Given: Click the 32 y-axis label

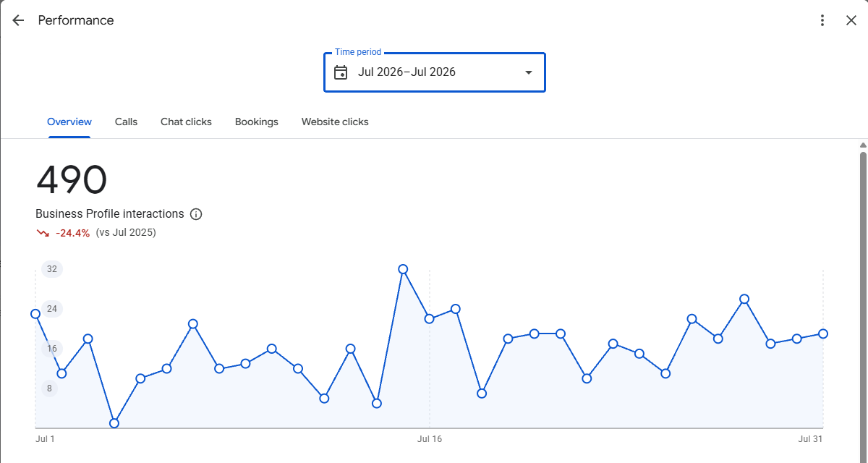Looking at the screenshot, I should pos(52,269).
